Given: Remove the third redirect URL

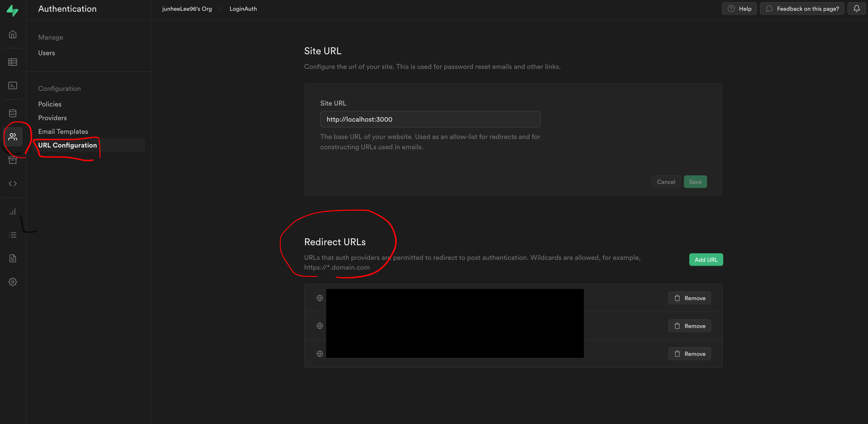Looking at the screenshot, I should (x=690, y=354).
